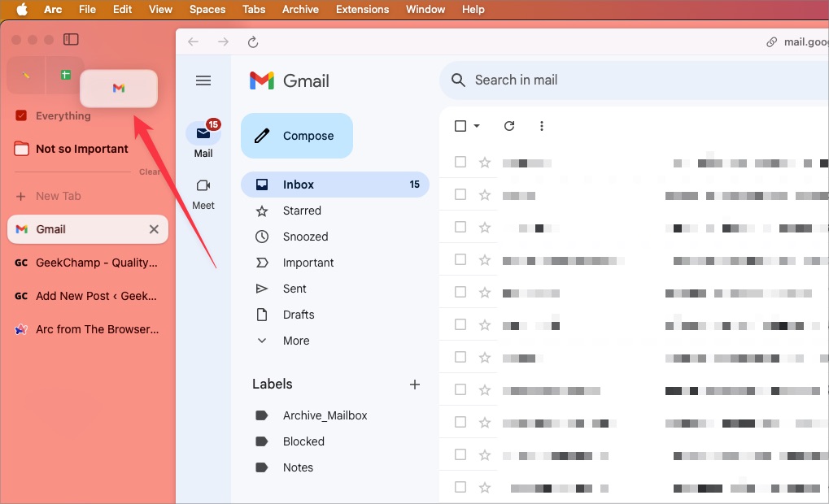829x504 pixels.
Task: Check the second email's selection box
Action: point(460,195)
